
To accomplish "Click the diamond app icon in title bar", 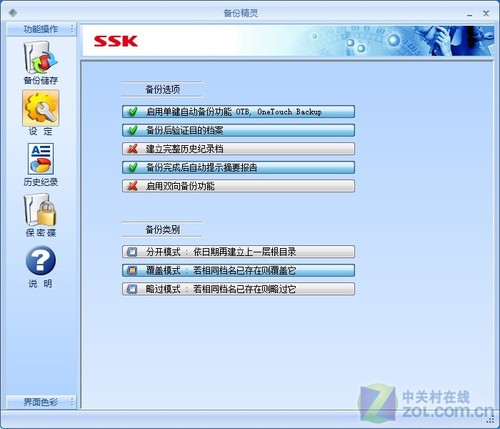I will coord(13,13).
